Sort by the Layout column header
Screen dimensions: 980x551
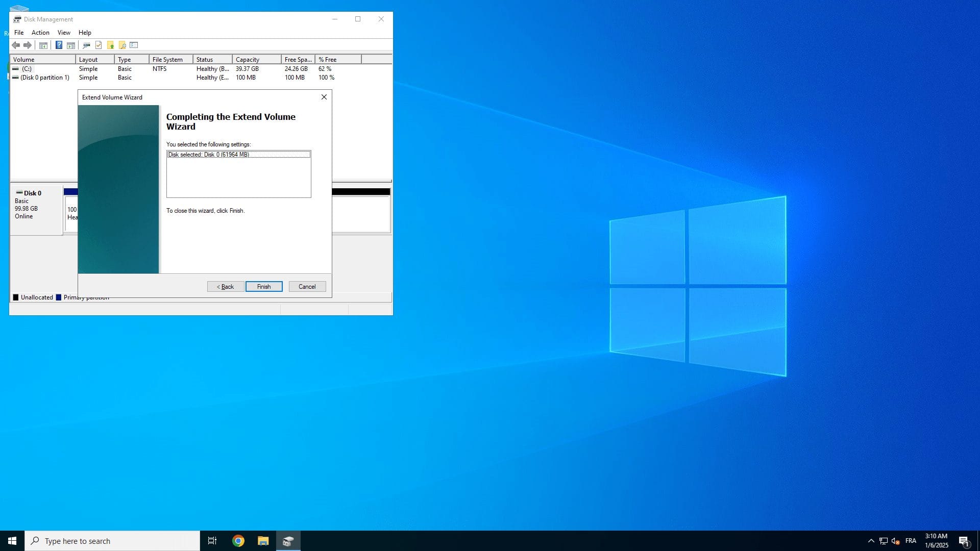(x=95, y=60)
